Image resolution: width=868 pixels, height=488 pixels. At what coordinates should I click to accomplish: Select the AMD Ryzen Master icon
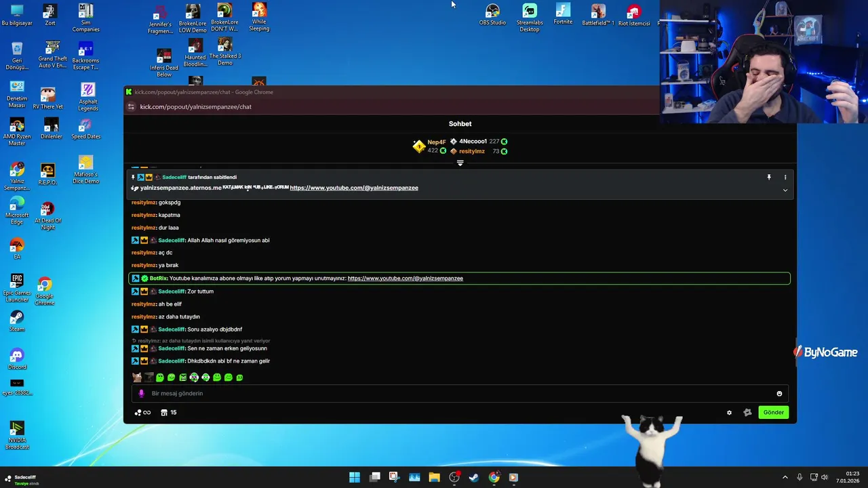pyautogui.click(x=17, y=132)
